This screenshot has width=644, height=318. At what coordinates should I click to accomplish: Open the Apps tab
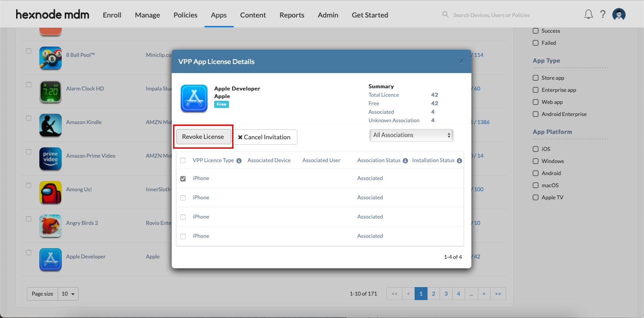(219, 15)
